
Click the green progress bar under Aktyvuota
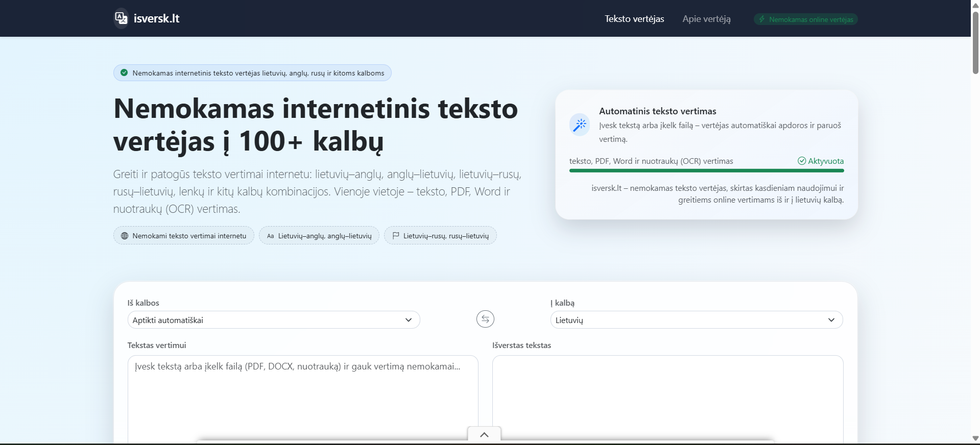coord(706,170)
